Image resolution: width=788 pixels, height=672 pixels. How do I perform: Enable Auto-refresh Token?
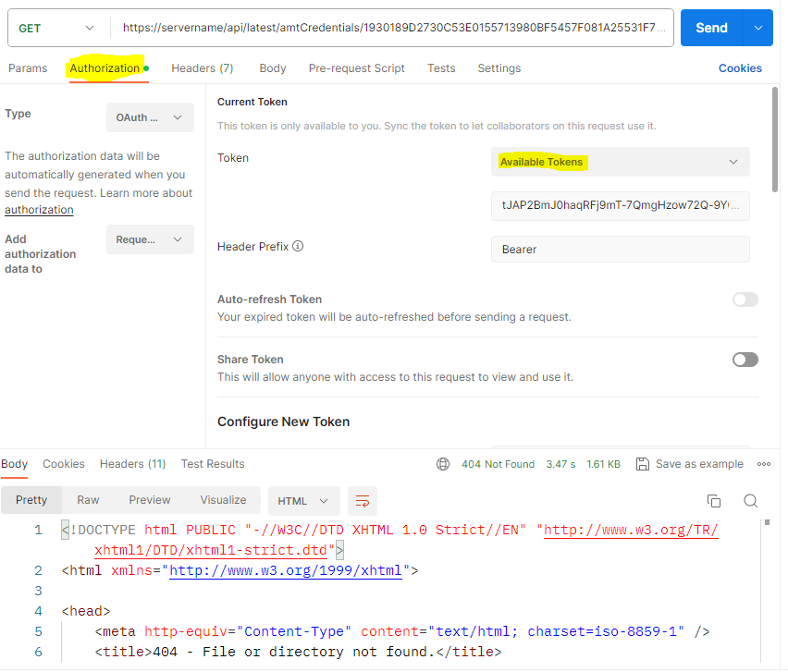(x=745, y=299)
